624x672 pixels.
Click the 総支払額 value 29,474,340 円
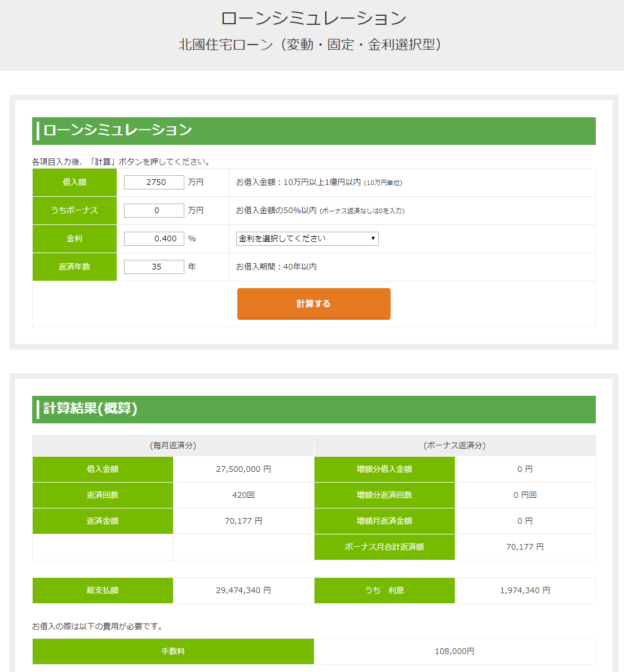click(244, 590)
